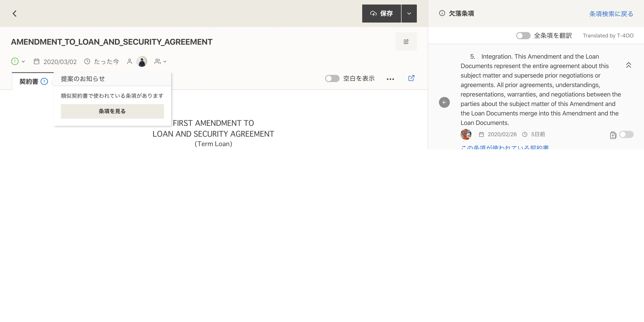Click the three-dots more options icon
The width and height of the screenshot is (644, 322).
(x=390, y=79)
